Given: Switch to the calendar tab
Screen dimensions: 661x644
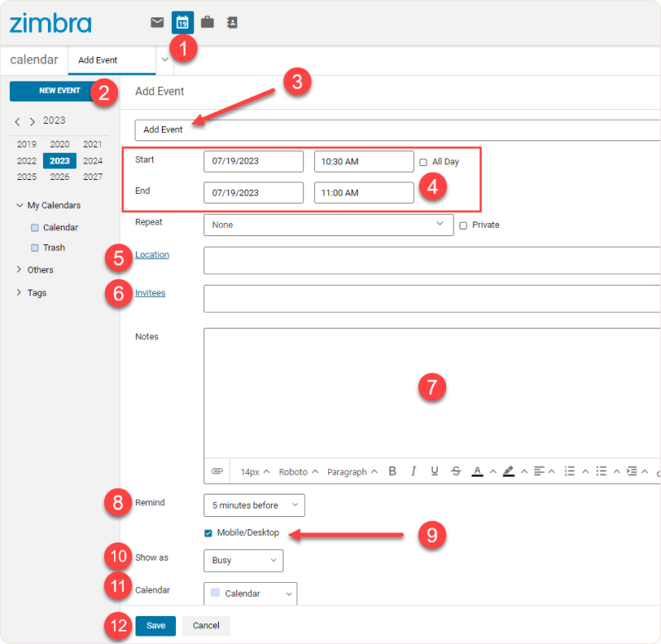Looking at the screenshot, I should coord(34,59).
